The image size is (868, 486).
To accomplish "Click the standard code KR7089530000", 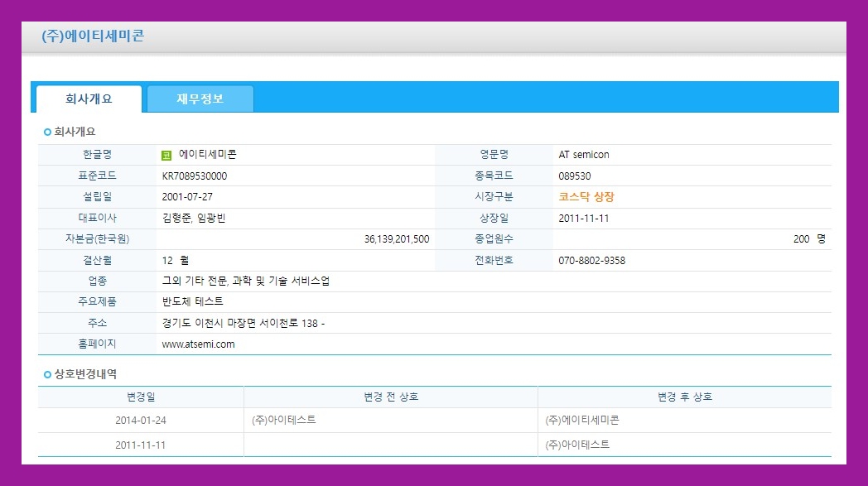I will tap(195, 176).
